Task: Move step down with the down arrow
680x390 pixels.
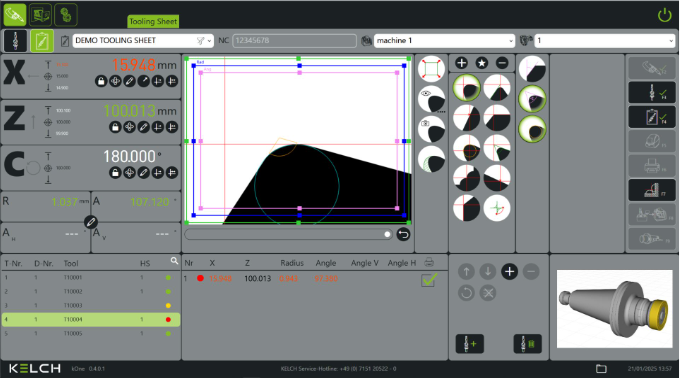Action: click(488, 272)
